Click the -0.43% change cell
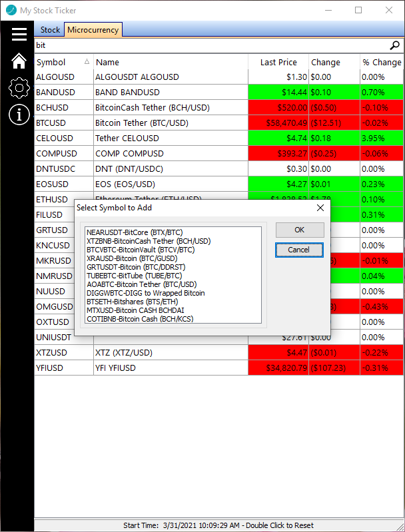Screen dimensions: 405x532 [382, 306]
